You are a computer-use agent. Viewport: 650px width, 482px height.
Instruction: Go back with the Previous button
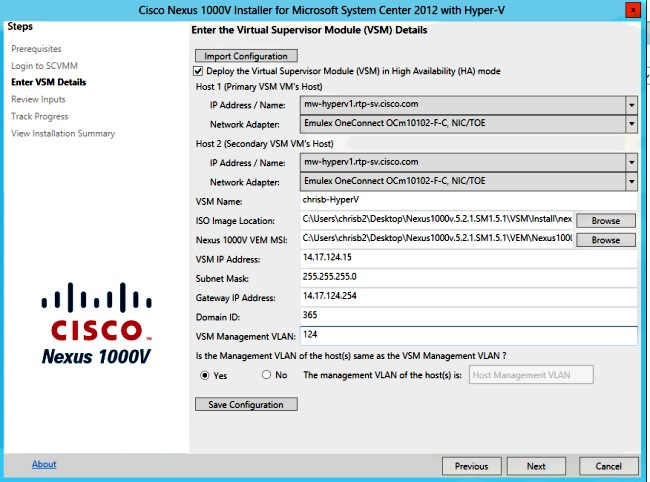click(x=472, y=466)
